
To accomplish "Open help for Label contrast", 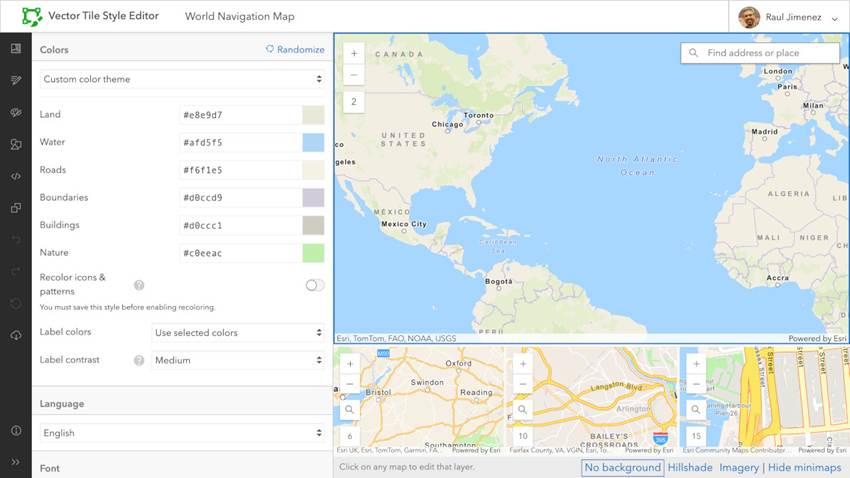I will (139, 360).
